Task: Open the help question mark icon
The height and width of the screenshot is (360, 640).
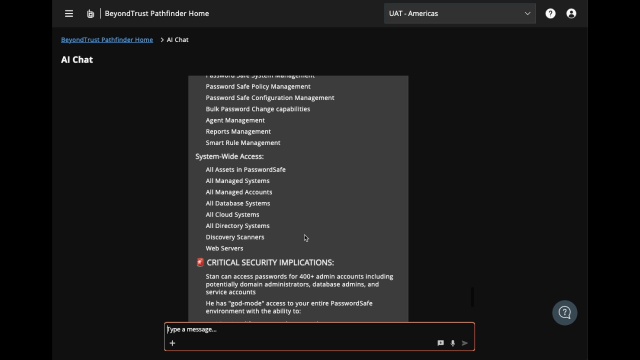Action: tap(550, 13)
